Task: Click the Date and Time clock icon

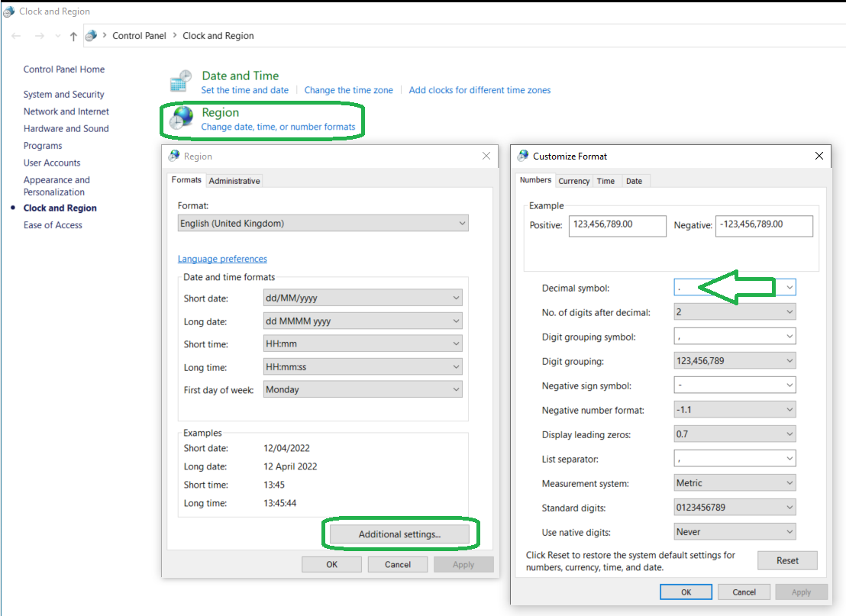Action: 181,82
